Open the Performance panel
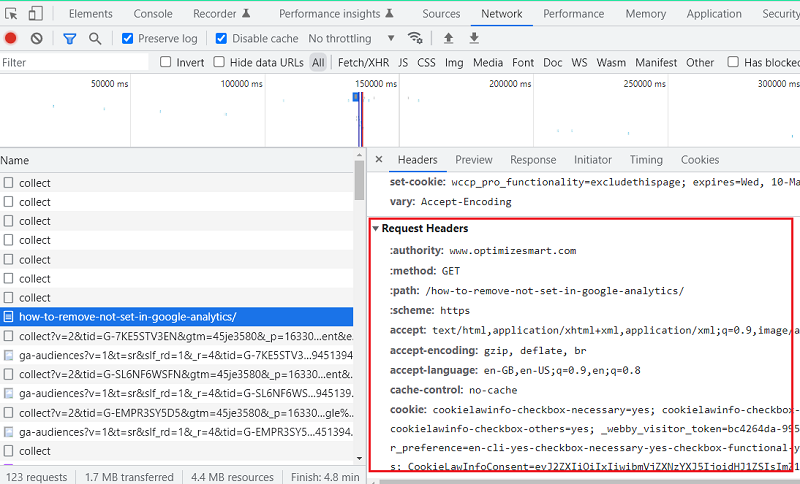This screenshot has height=484, width=800. tap(573, 14)
